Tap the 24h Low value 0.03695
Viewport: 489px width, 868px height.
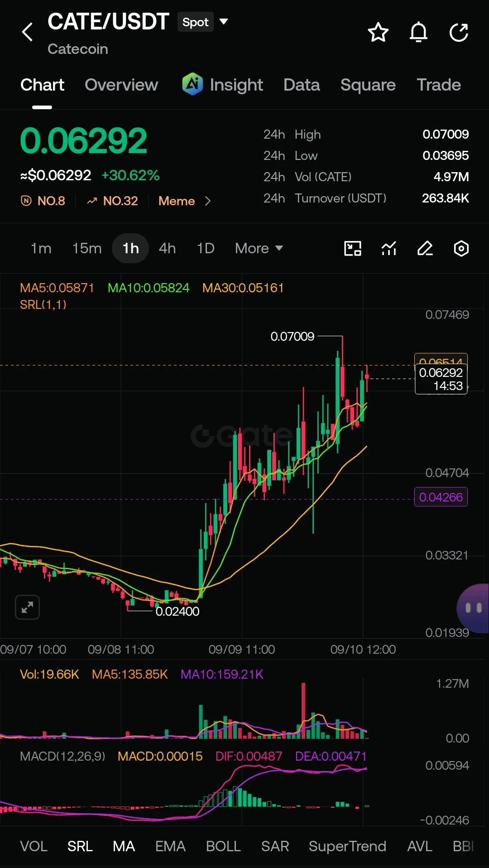(446, 155)
